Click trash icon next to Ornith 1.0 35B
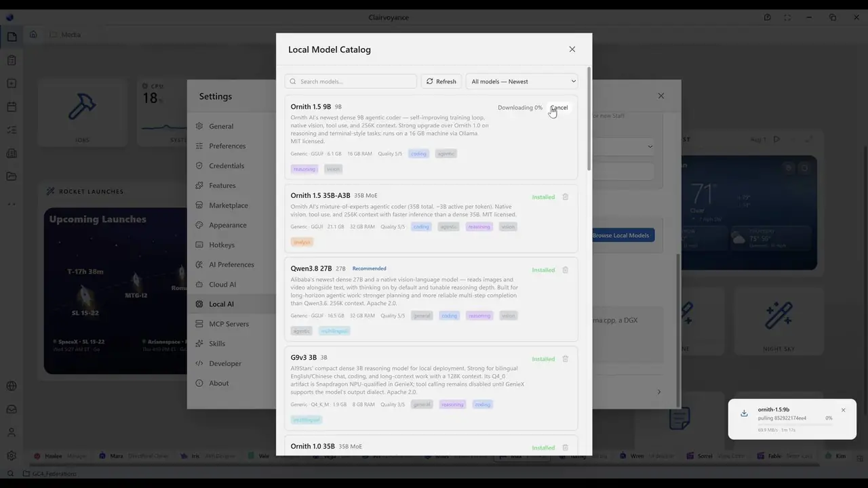The height and width of the screenshot is (488, 868). 565,448
